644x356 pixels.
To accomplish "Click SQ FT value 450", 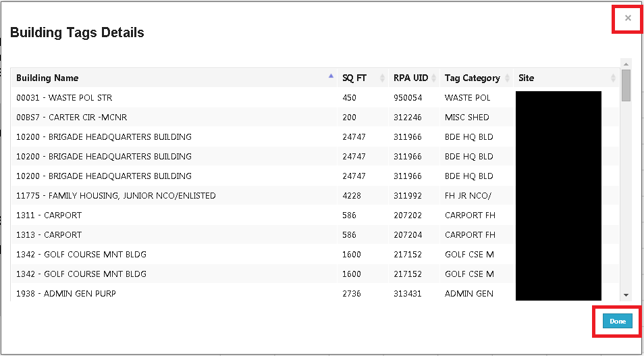I will (349, 98).
